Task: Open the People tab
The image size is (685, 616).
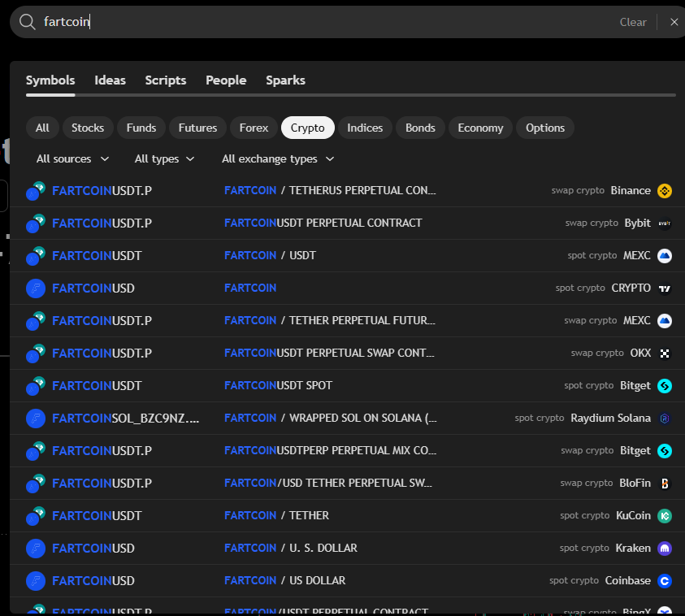Action: pos(226,80)
